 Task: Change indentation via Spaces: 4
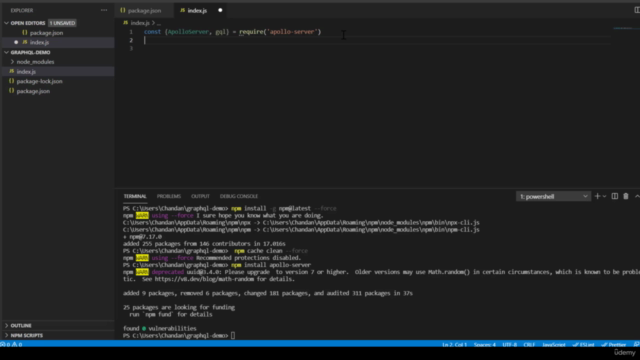tap(484, 345)
